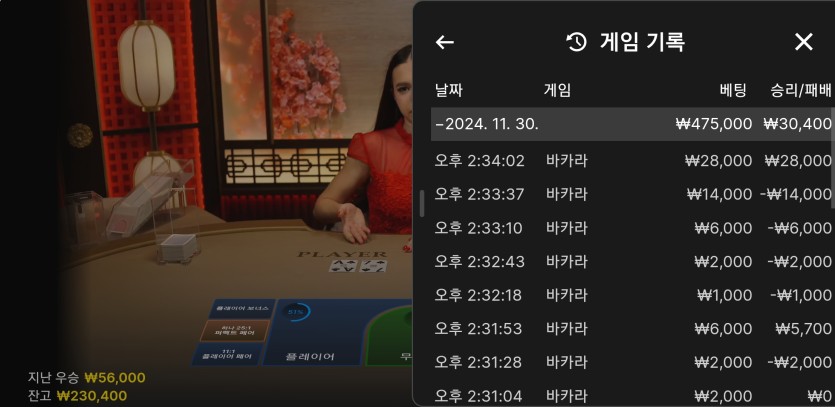Open the 오후 2:34:02 baccarat record

pyautogui.click(x=631, y=160)
